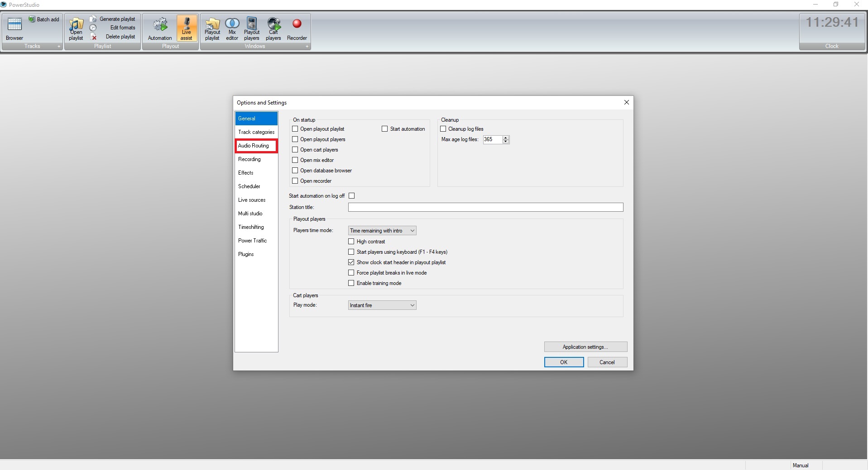868x470 pixels.
Task: Increase Max age log files value
Action: (x=506, y=138)
